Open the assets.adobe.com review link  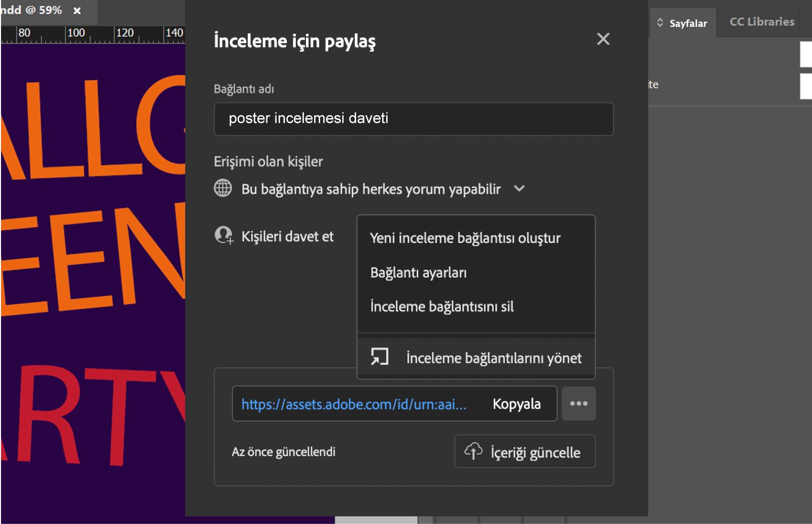[x=354, y=404]
